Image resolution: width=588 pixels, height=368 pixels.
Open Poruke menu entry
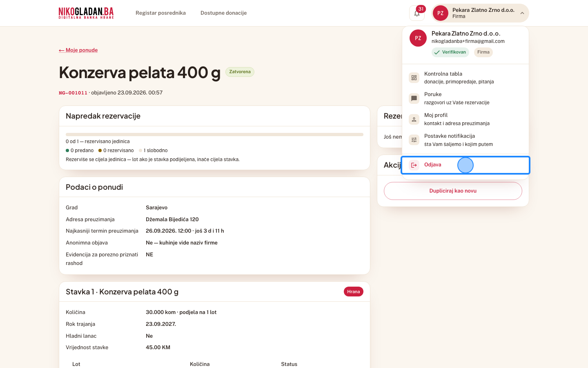click(465, 99)
